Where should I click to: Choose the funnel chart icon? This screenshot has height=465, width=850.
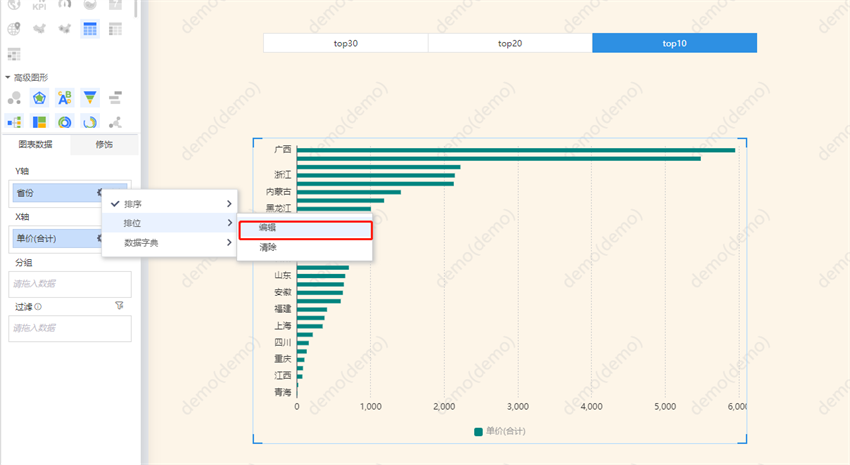[90, 98]
